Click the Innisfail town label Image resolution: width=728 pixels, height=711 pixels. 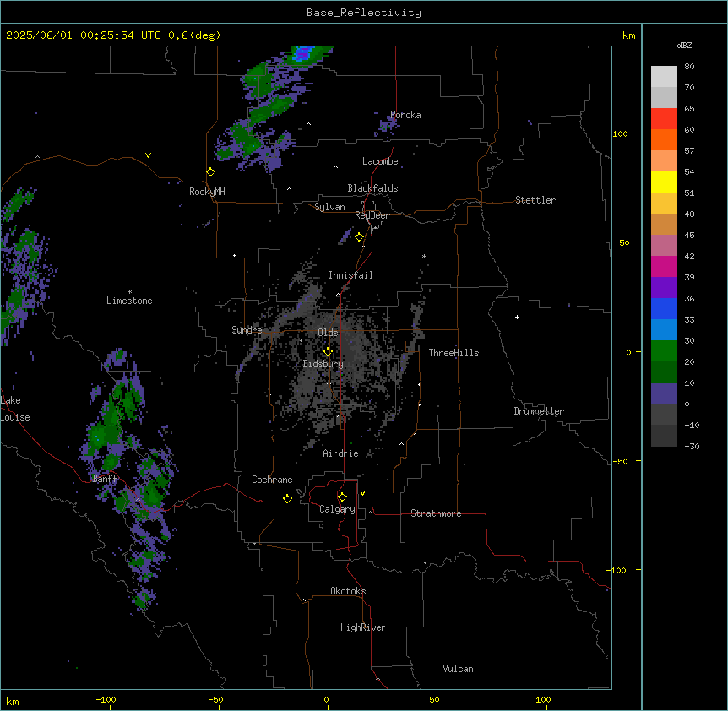click(350, 275)
